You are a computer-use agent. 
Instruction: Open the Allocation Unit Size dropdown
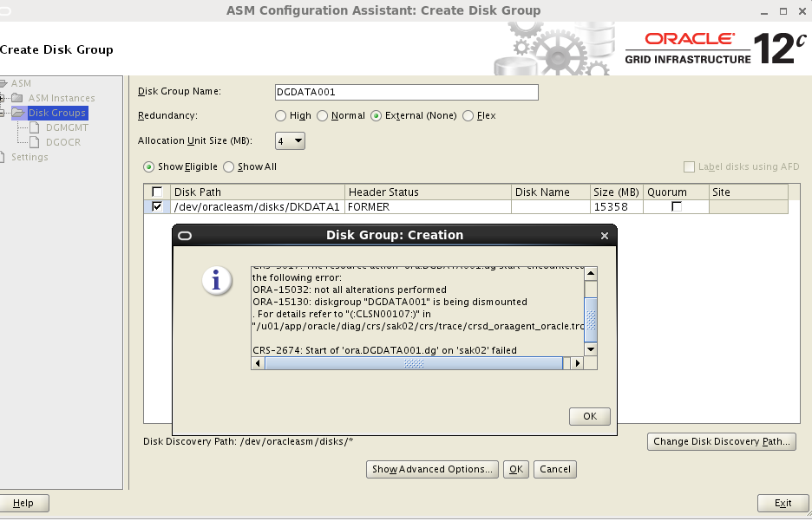[x=290, y=140]
